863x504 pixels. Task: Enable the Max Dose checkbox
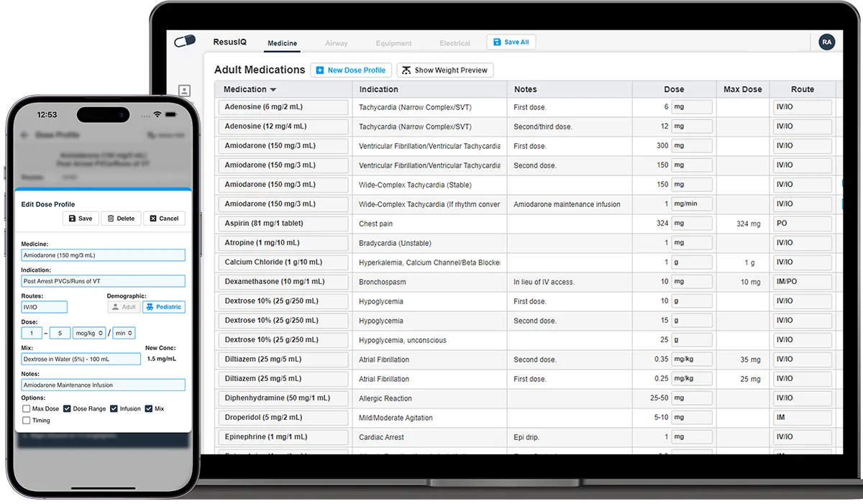pos(27,408)
